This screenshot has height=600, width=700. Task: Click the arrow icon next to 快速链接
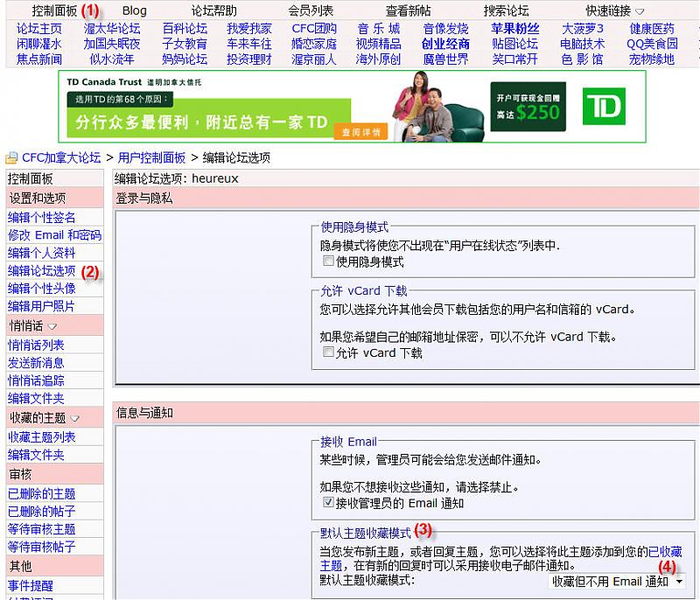pyautogui.click(x=640, y=11)
